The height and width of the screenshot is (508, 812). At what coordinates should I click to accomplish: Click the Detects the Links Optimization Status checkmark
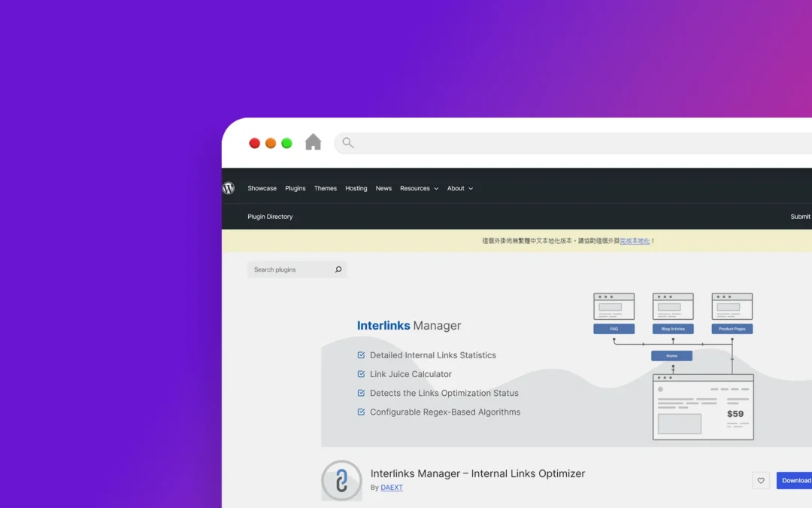[x=361, y=393]
